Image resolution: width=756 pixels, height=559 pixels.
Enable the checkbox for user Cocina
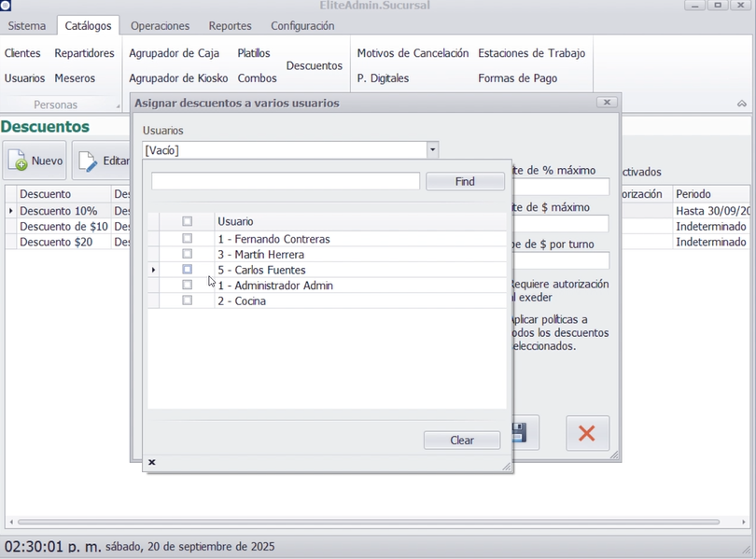click(x=188, y=300)
